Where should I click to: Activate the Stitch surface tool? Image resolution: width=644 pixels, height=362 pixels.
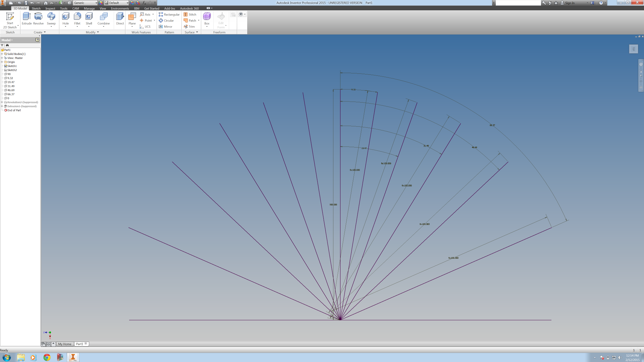pos(191,14)
